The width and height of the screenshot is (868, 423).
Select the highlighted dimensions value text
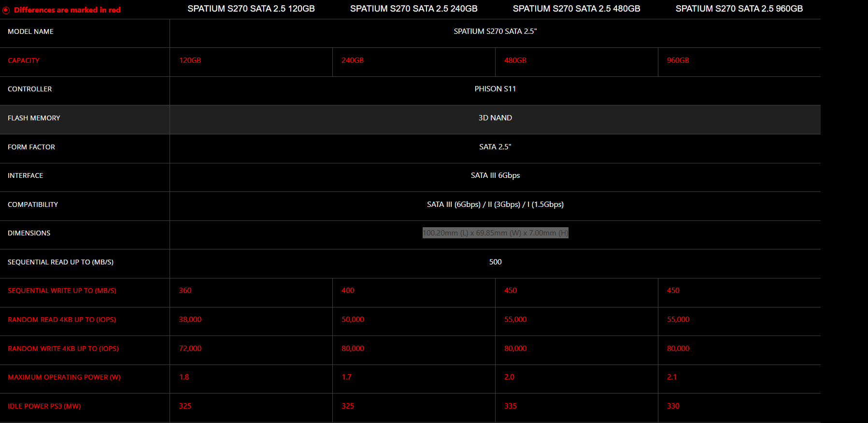point(495,233)
